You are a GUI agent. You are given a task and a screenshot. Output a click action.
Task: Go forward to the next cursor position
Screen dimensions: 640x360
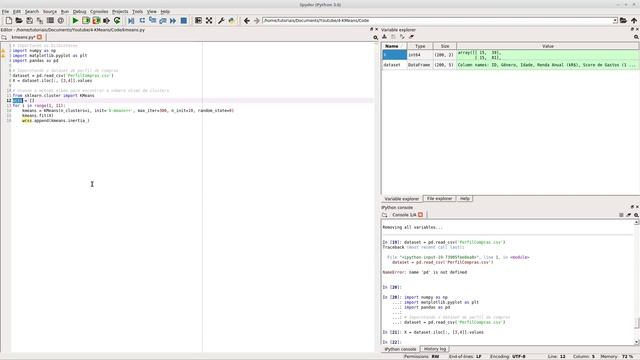point(257,20)
